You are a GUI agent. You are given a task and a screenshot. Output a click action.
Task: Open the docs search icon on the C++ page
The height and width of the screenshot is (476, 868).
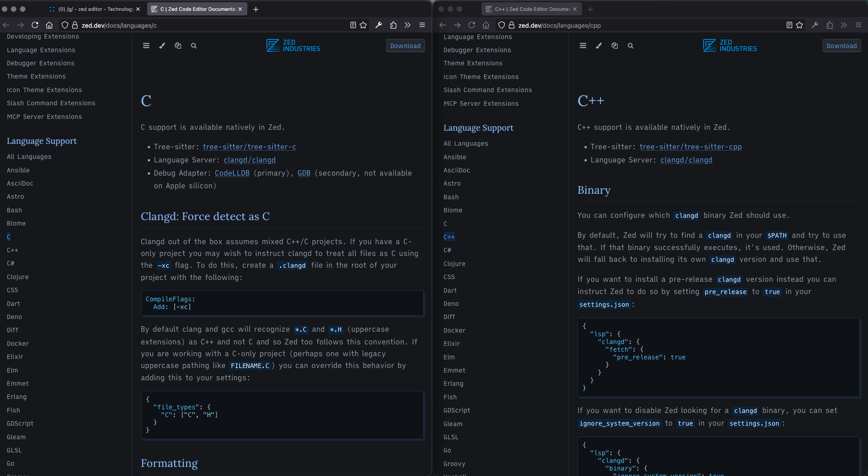coord(631,46)
